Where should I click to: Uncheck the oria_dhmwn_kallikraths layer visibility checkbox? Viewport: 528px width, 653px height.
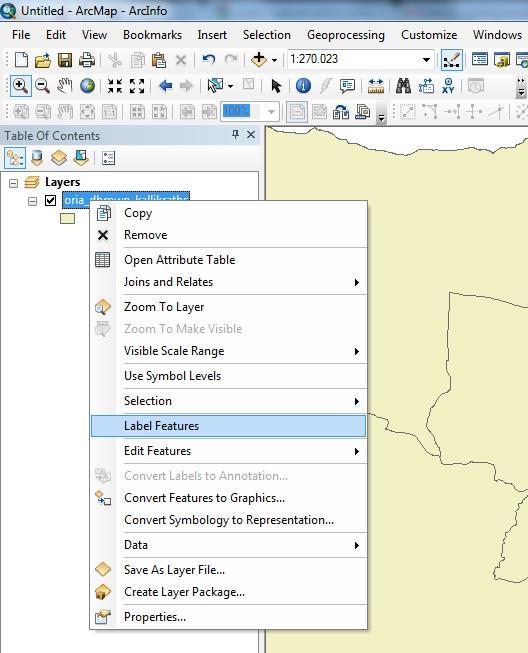point(50,201)
